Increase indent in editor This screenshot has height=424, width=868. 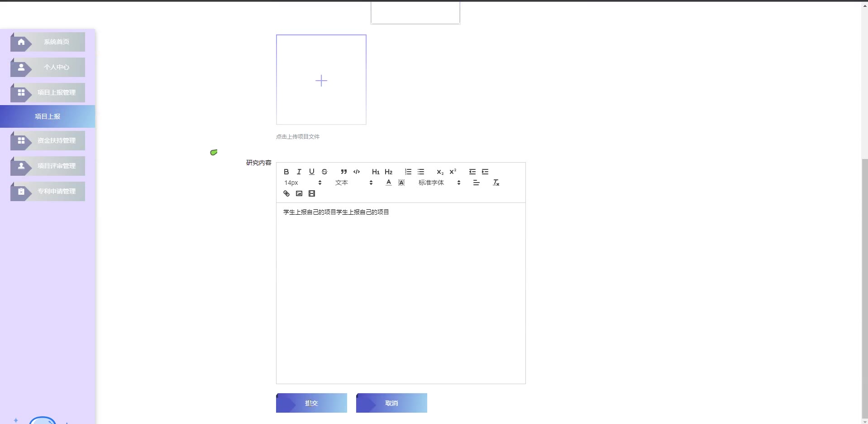point(485,172)
